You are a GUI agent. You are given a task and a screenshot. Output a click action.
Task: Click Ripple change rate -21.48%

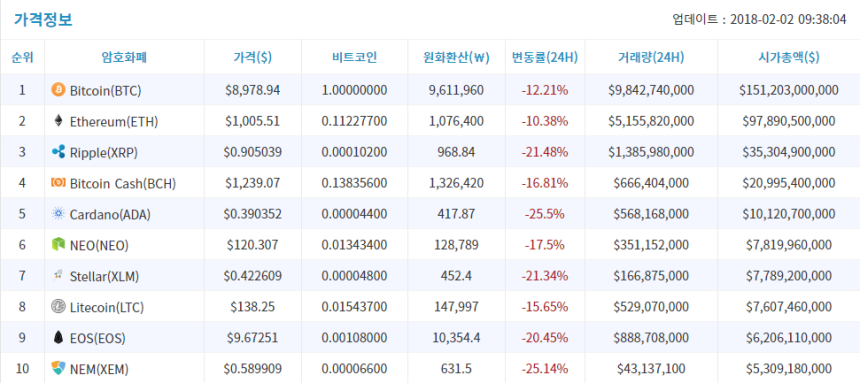tap(545, 152)
